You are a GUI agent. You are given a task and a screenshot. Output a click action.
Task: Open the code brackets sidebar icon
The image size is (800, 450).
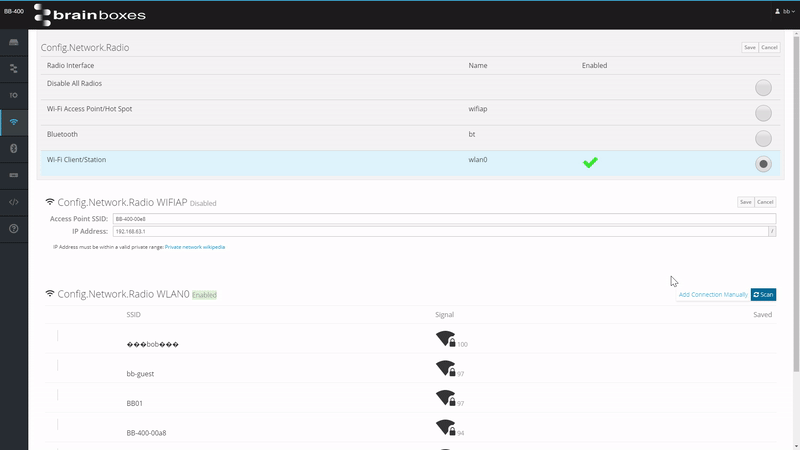pyautogui.click(x=13, y=202)
